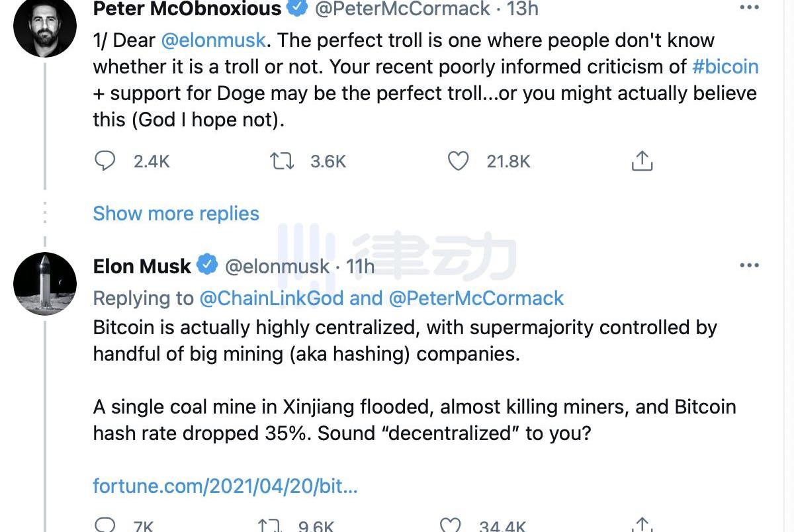794x532 pixels.
Task: Click the Peter McObnoxious display name
Action: (x=187, y=9)
